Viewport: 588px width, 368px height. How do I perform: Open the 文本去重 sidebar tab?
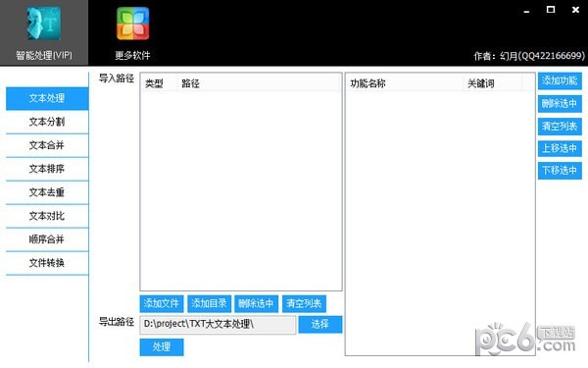pos(47,192)
